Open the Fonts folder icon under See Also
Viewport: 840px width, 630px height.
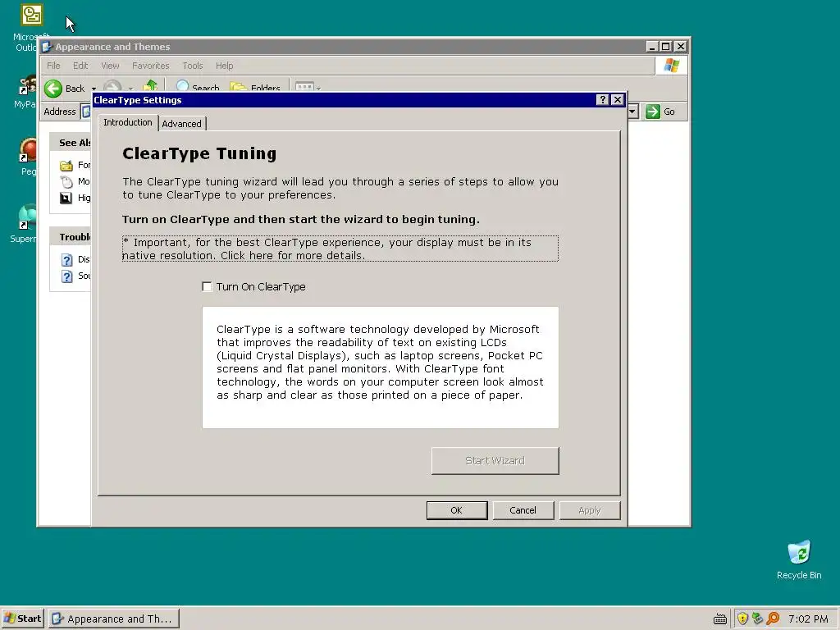66,165
